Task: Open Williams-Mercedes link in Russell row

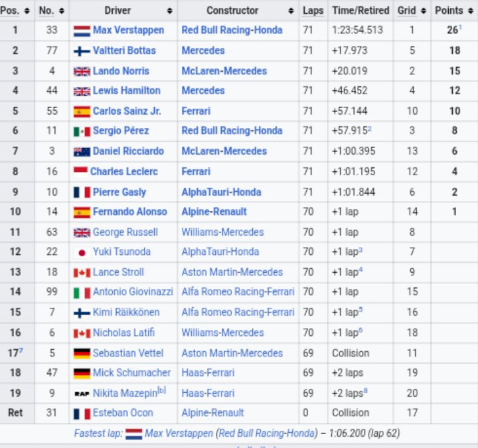Action: pyautogui.click(x=222, y=232)
